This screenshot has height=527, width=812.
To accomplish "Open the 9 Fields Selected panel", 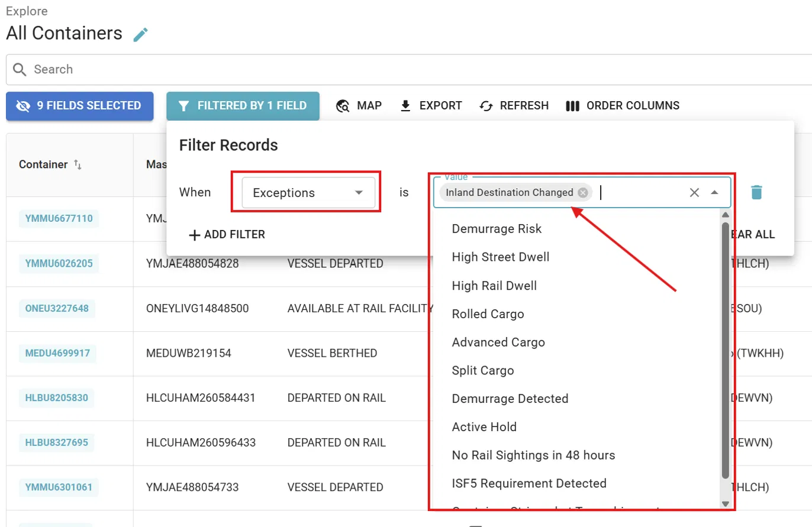I will click(x=80, y=106).
